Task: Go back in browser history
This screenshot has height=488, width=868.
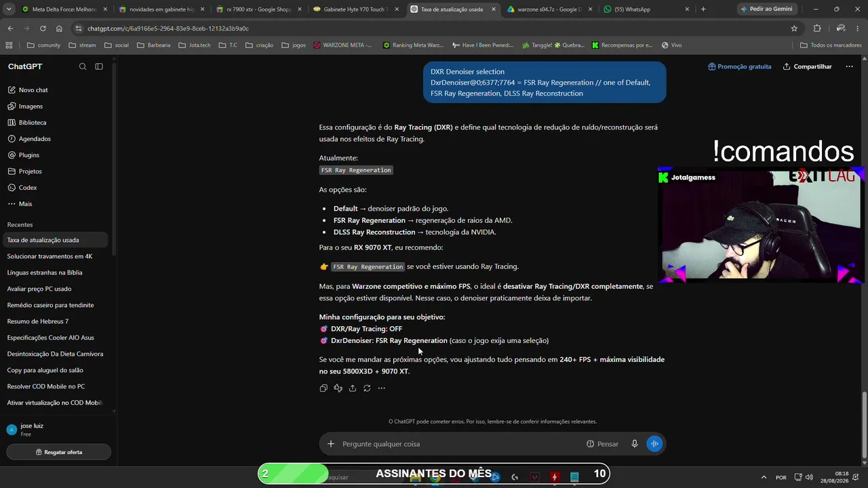Action: [x=10, y=28]
